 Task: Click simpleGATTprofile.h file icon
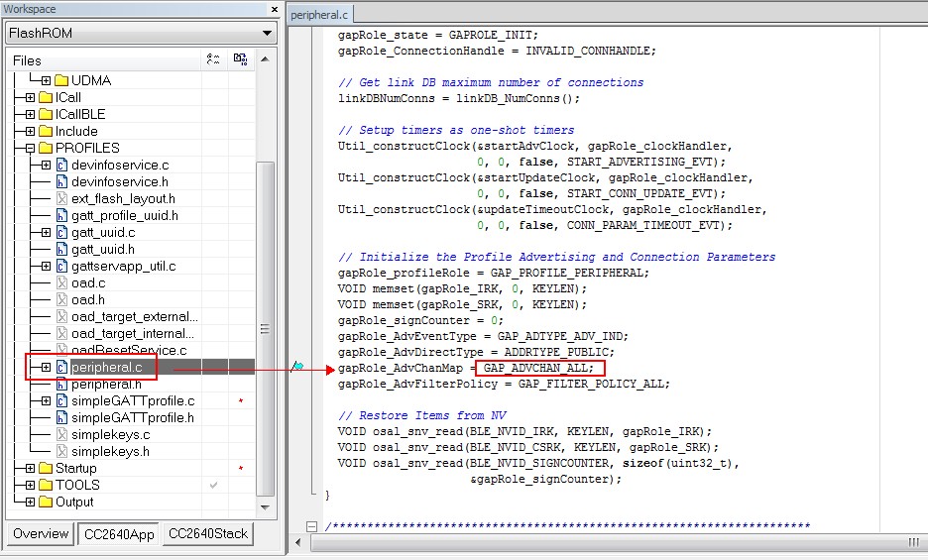(x=61, y=418)
